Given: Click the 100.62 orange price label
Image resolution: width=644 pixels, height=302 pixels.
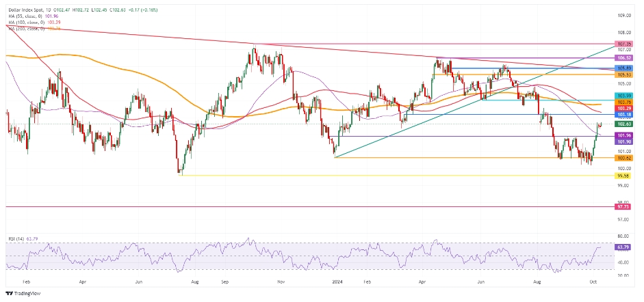Looking at the screenshot, I should pyautogui.click(x=624, y=158).
